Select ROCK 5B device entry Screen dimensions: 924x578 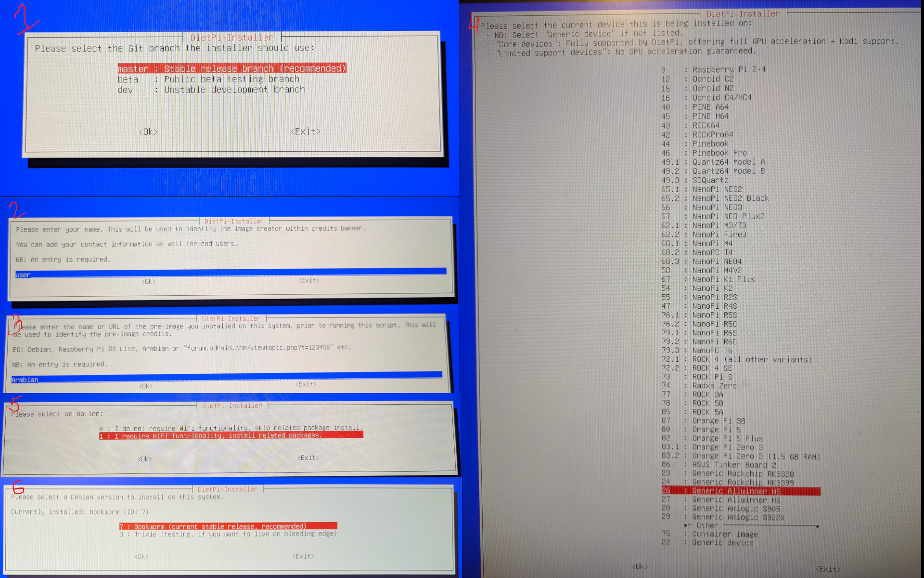pos(693,403)
